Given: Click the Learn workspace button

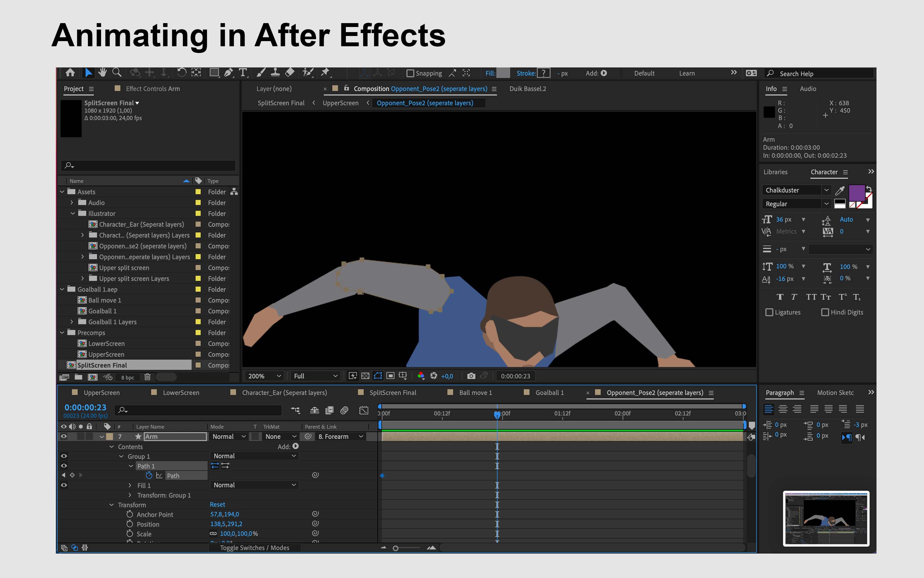Looking at the screenshot, I should 687,74.
